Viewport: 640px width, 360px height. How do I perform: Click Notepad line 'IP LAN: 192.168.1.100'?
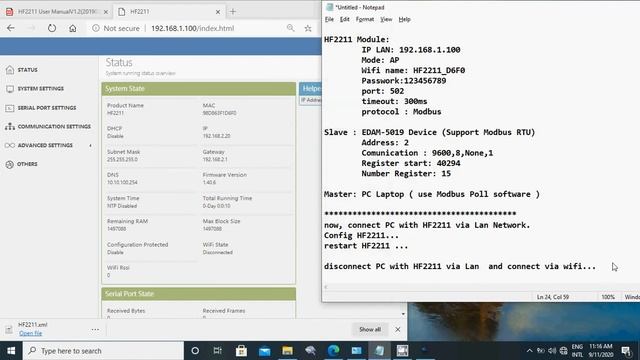click(411, 50)
